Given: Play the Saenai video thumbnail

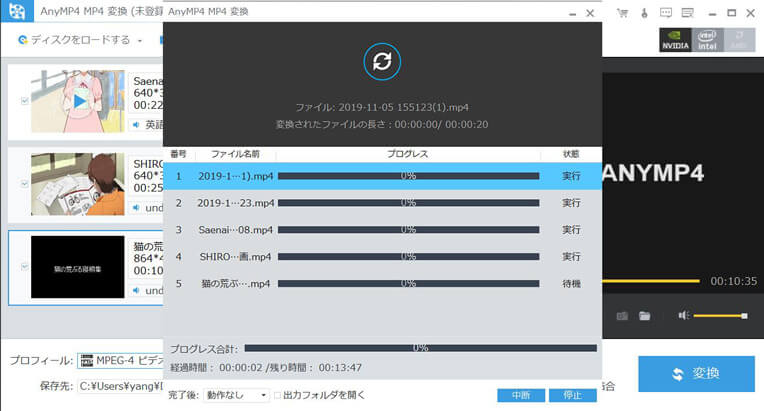Looking at the screenshot, I should [x=78, y=101].
